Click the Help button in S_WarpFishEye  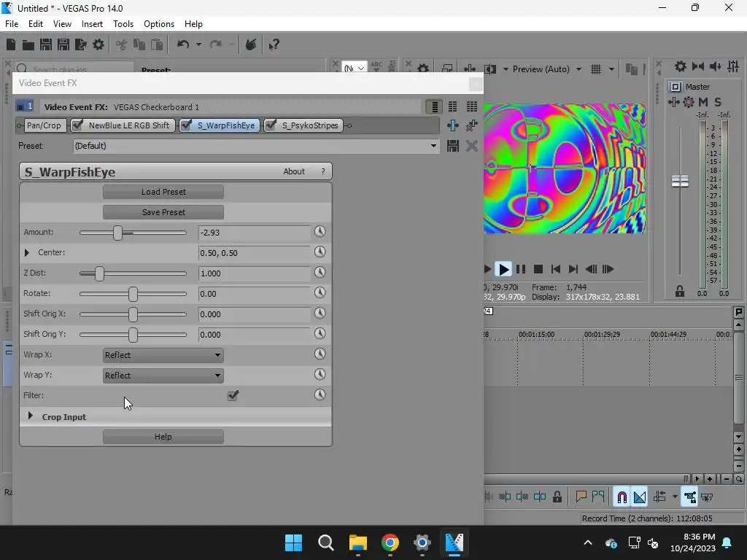[163, 437]
